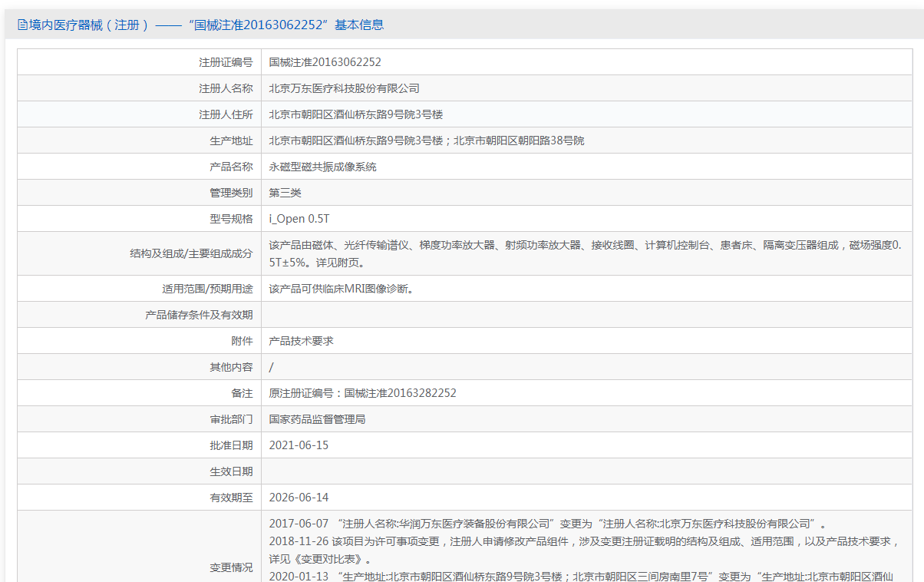Click the document icon in the page header
The height and width of the screenshot is (582, 924).
(22, 25)
